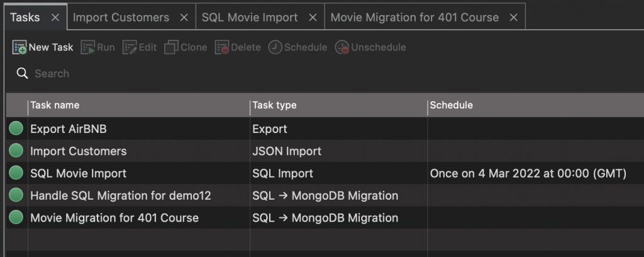Click green status dot for SQL Movie Import row
Image resolution: width=644 pixels, height=257 pixels.
tap(16, 173)
